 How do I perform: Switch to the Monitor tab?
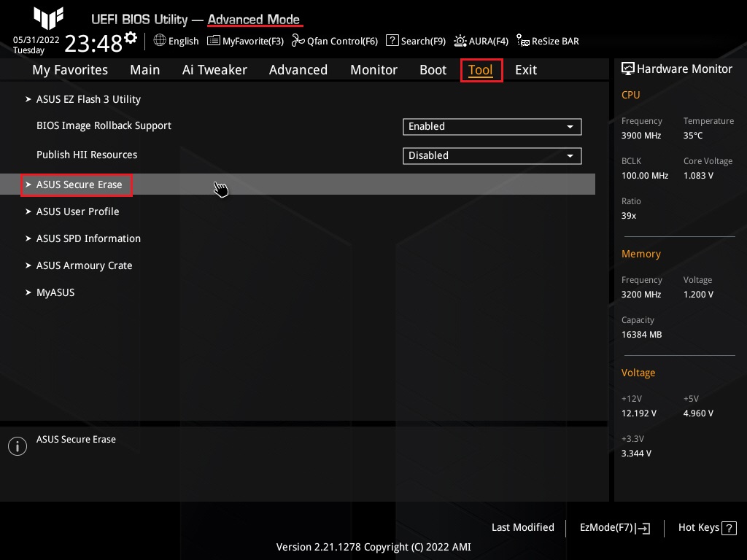coord(374,70)
